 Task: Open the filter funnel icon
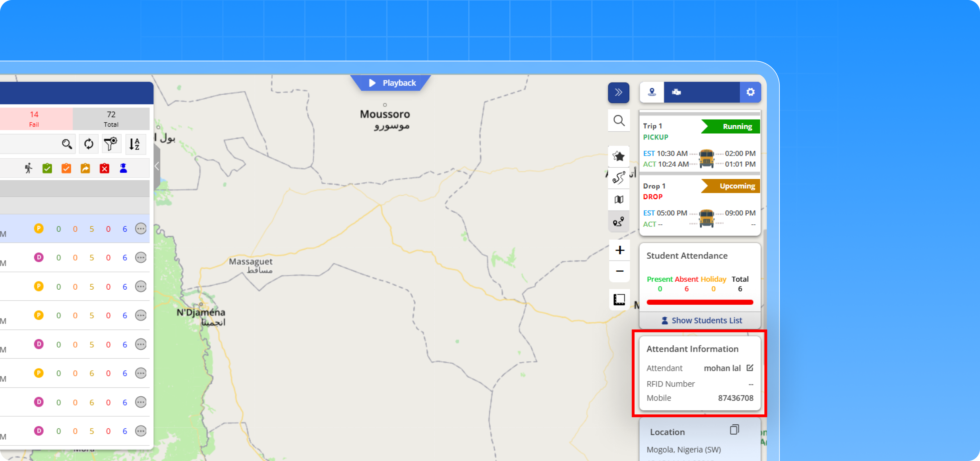pyautogui.click(x=111, y=144)
